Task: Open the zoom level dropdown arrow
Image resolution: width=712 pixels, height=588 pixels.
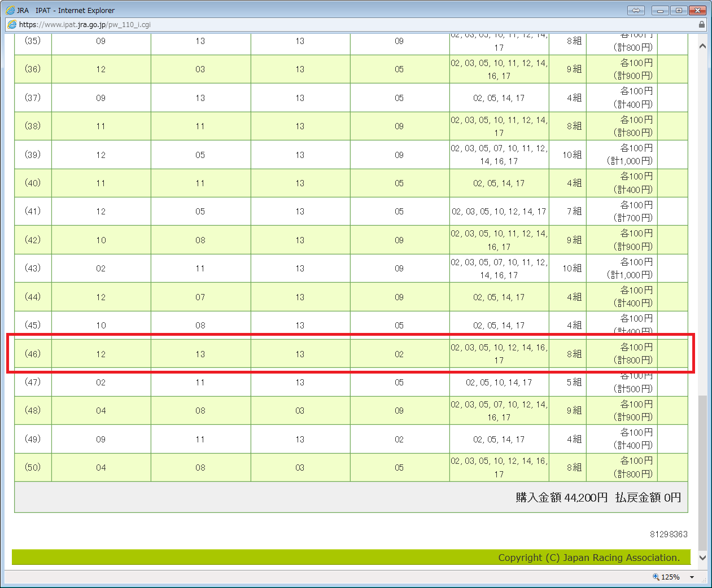Action: [x=692, y=577]
